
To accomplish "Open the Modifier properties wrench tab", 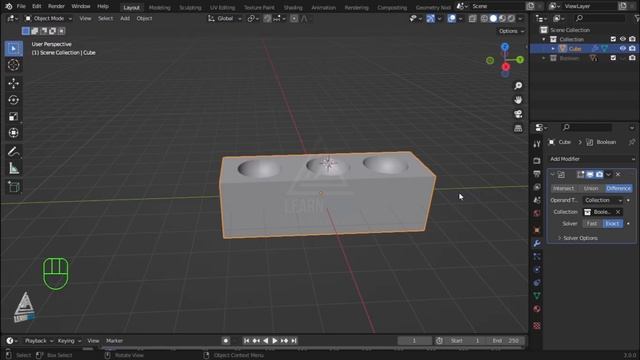I will [537, 243].
